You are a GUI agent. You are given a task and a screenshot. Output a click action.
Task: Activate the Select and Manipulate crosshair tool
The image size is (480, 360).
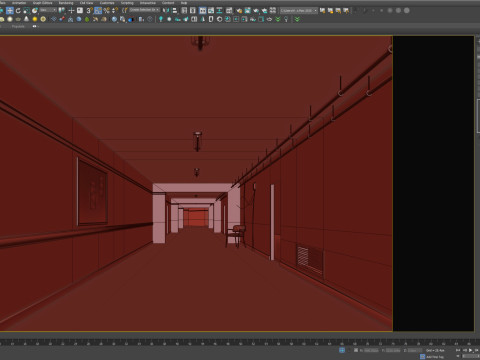coord(71,11)
